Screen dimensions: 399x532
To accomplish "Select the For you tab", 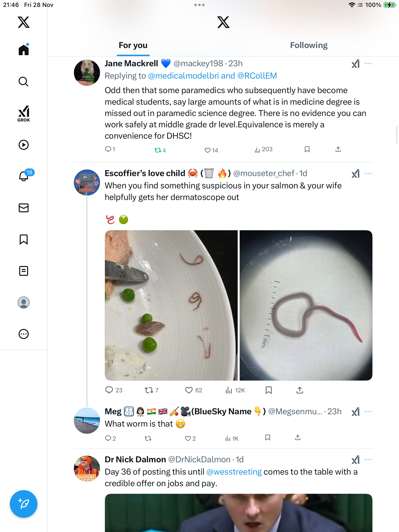I will click(x=133, y=45).
